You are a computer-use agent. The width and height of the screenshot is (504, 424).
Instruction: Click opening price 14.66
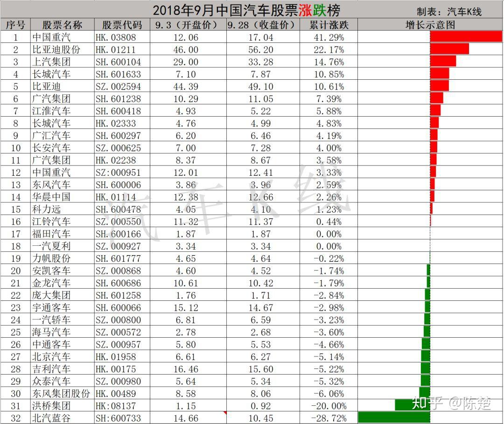tap(186, 418)
